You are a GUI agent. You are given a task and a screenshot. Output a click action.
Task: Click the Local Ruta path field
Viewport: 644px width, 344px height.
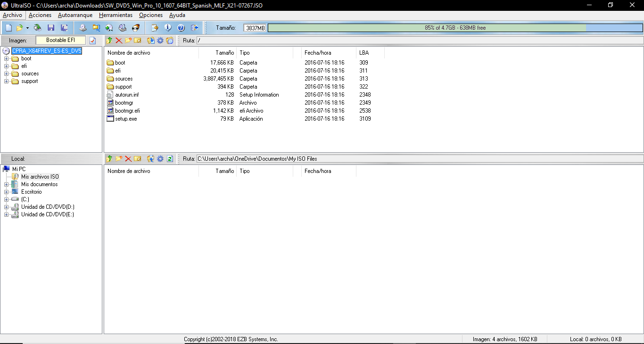tap(419, 159)
